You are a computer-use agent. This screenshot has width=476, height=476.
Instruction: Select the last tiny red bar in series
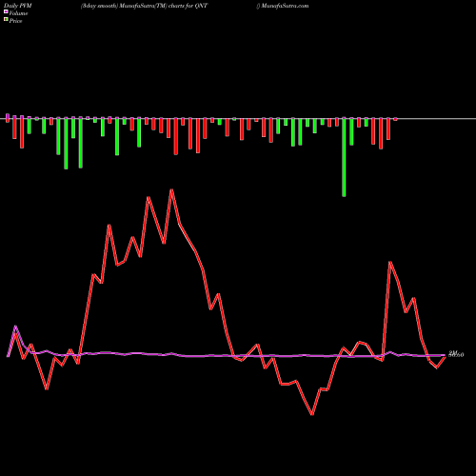[395, 120]
